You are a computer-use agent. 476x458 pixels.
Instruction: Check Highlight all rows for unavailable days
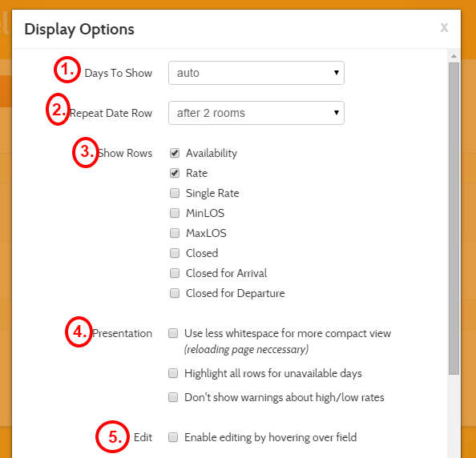(x=173, y=373)
